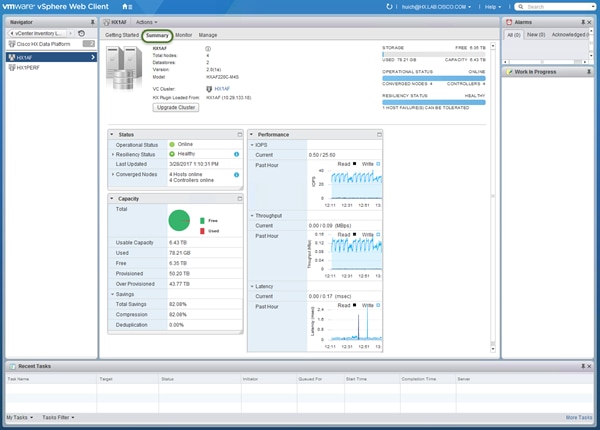Click the Alarms panel bell icon
This screenshot has width=600, height=430.
[509, 22]
